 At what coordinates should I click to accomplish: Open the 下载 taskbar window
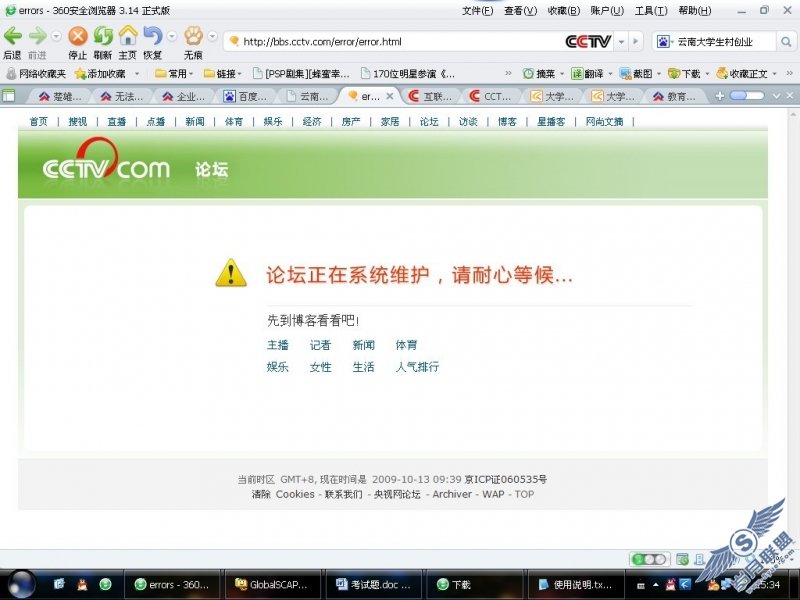coord(474,585)
